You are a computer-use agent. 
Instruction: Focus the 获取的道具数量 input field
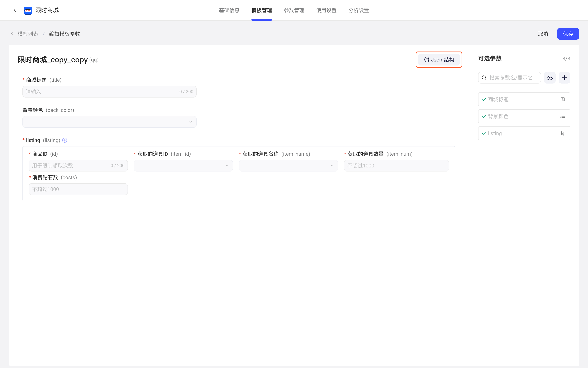pos(396,165)
